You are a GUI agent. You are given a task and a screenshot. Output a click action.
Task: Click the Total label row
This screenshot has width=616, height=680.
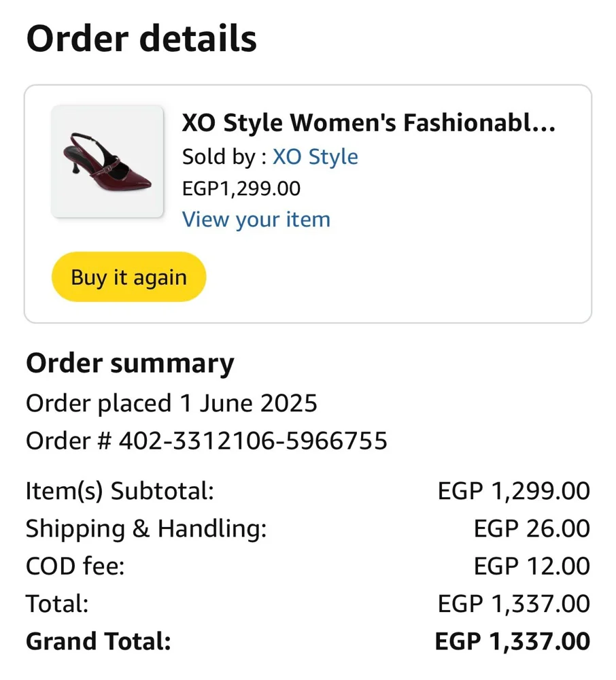(308, 604)
